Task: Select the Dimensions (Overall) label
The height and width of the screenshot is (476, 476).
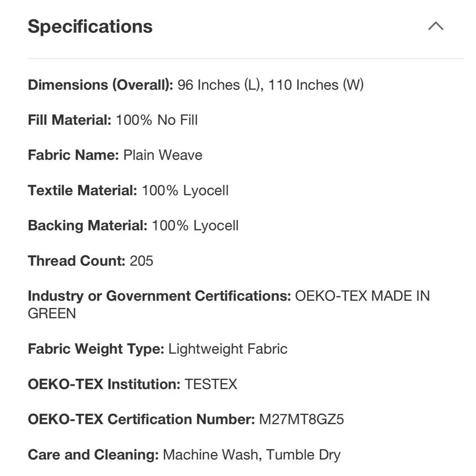Action: (x=100, y=85)
